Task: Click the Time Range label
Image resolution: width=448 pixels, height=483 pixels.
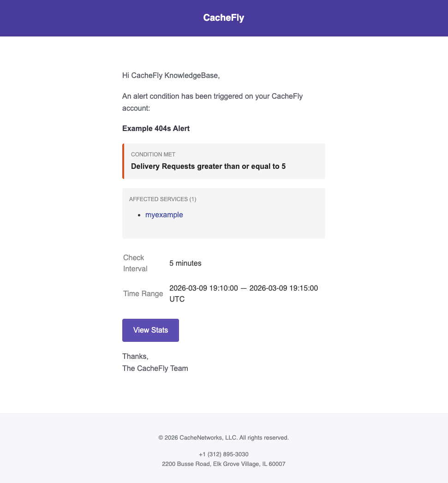Action: pos(143,293)
